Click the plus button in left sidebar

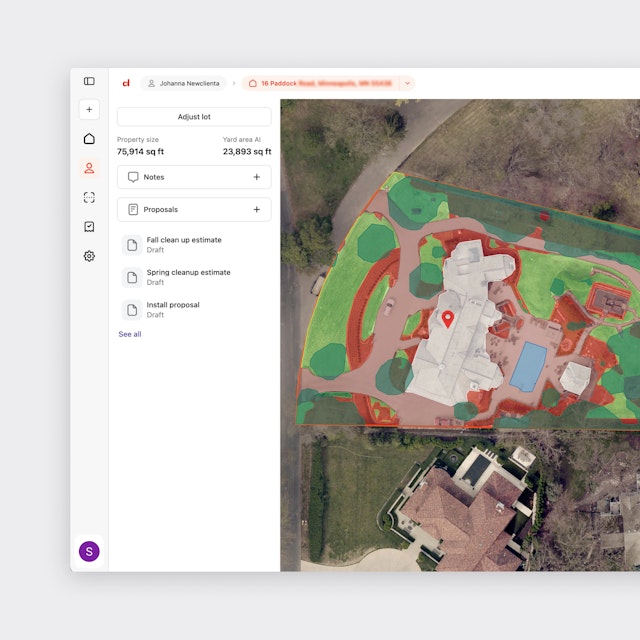[89, 110]
